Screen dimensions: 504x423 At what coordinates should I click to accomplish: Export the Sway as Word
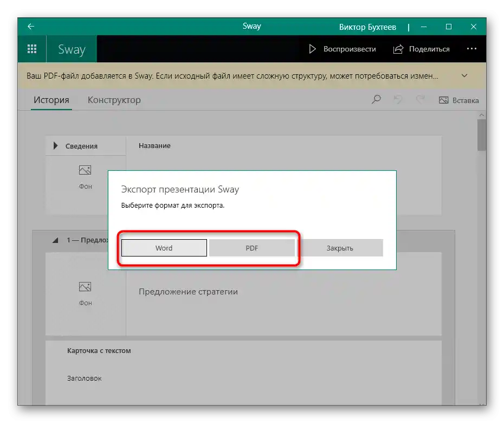point(164,248)
